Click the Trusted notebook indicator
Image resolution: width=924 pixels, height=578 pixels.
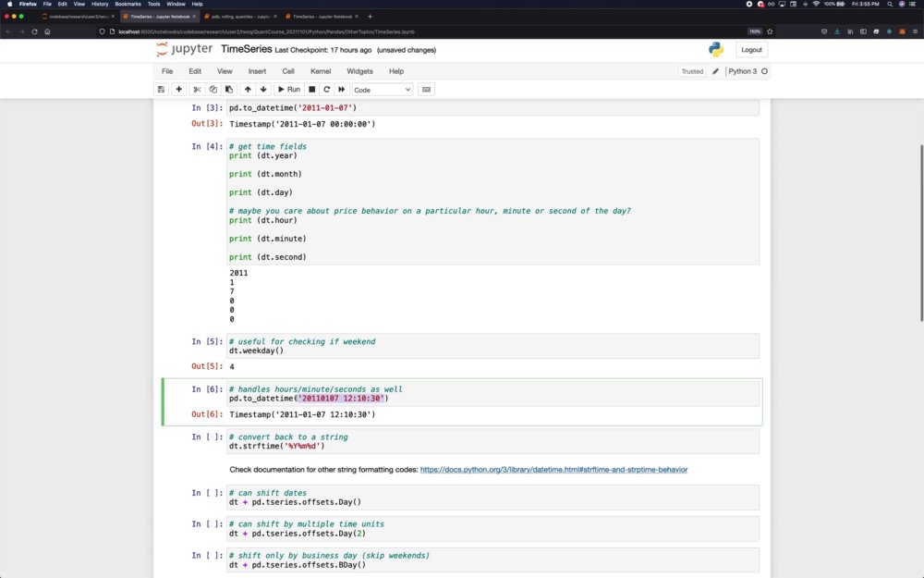692,71
